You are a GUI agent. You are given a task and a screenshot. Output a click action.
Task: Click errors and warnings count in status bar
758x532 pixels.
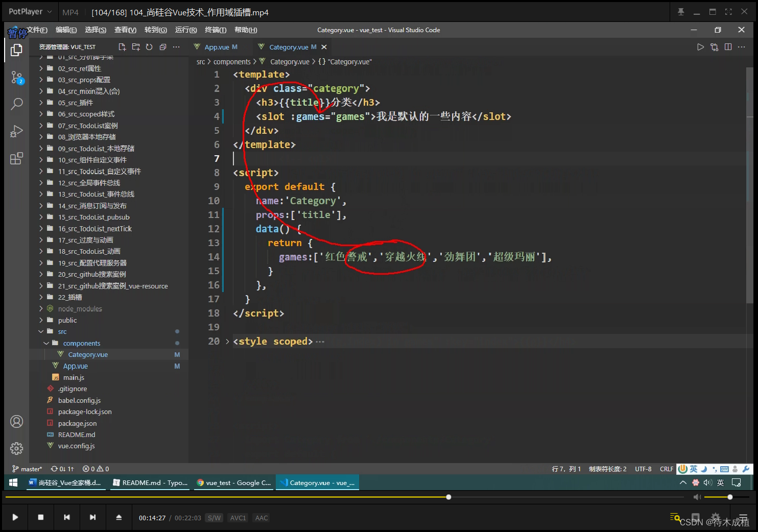tap(96, 469)
